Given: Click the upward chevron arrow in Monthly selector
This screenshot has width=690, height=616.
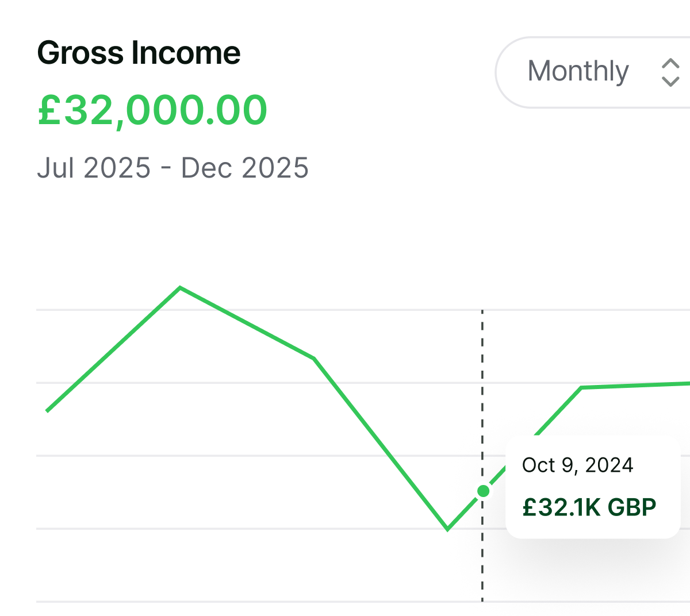Looking at the screenshot, I should (x=670, y=63).
